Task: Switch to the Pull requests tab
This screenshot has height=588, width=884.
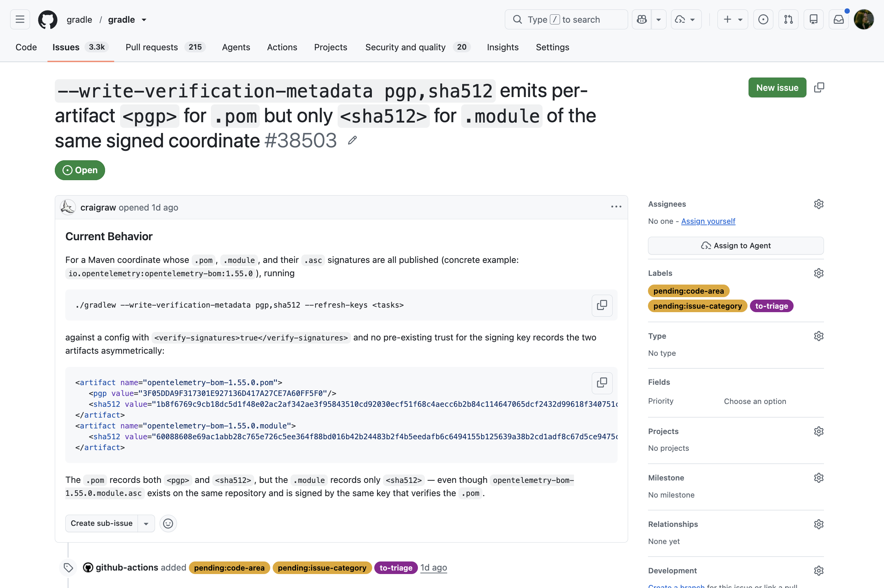Action: pyautogui.click(x=165, y=47)
